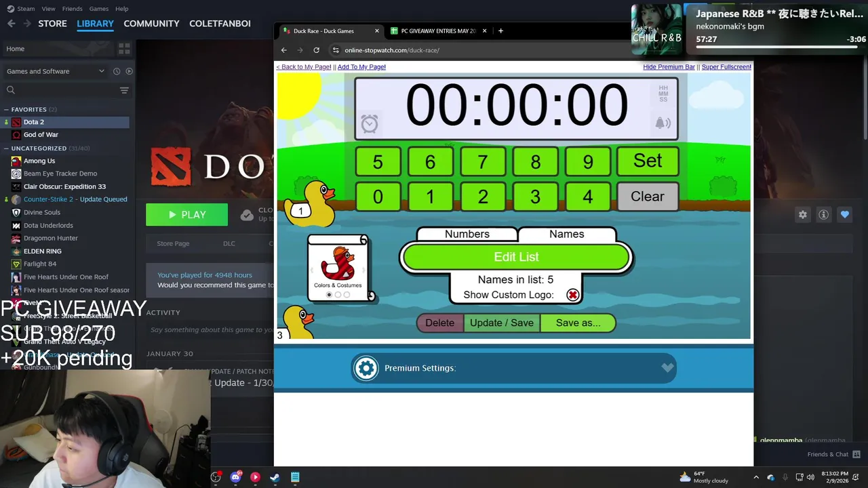Click the ready-to-play filter icon
868x488 pixels.
(x=129, y=71)
